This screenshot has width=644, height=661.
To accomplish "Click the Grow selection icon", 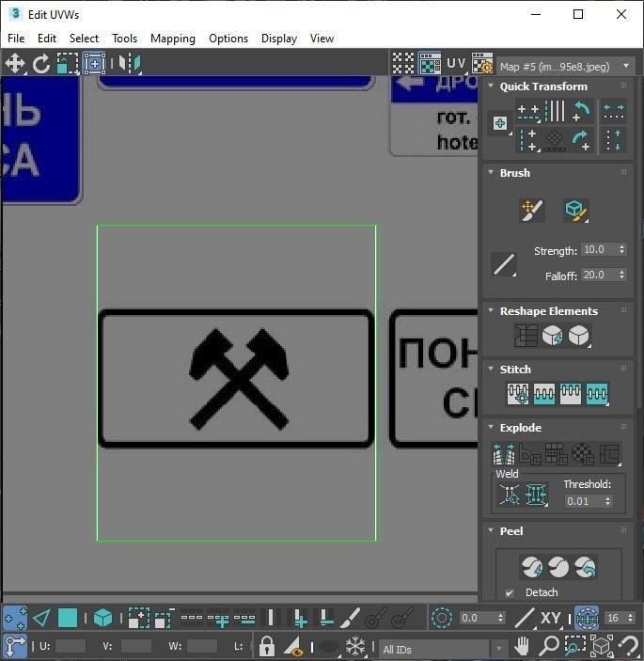I will click(x=138, y=618).
